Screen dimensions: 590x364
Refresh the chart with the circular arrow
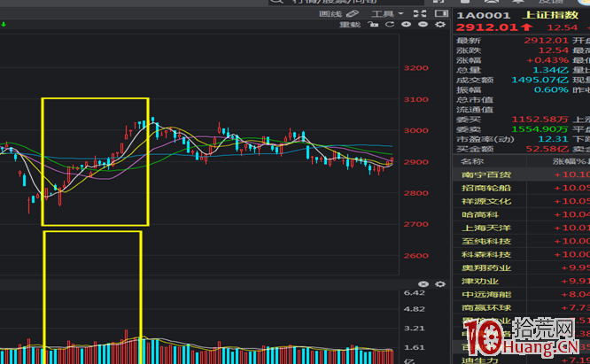(390, 25)
